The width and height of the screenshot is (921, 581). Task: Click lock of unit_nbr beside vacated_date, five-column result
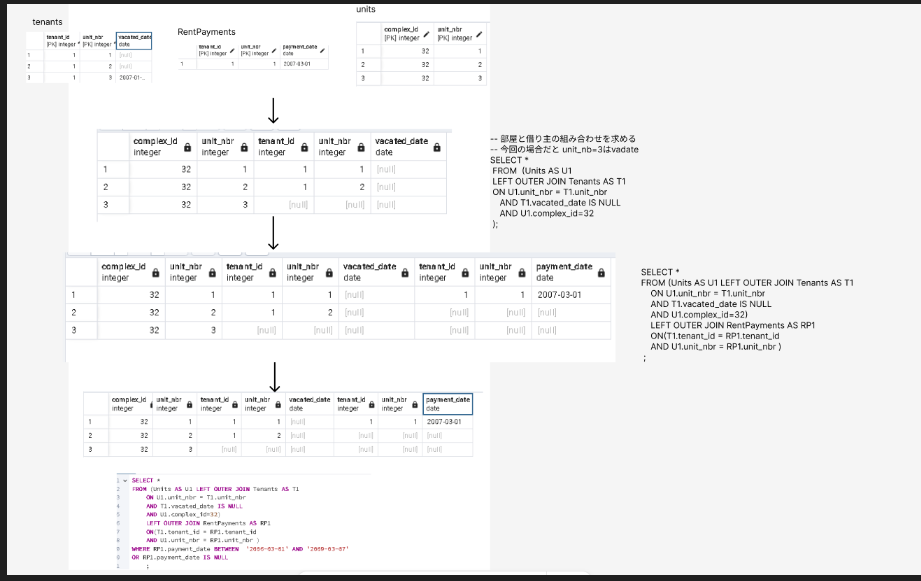tap(361, 147)
